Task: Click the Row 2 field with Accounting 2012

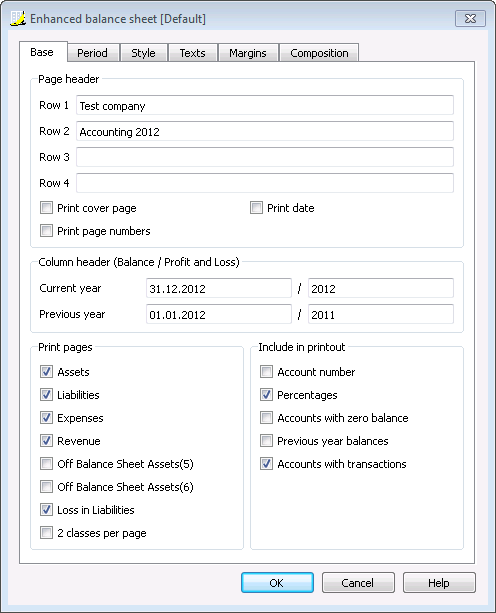Action: pos(265,131)
